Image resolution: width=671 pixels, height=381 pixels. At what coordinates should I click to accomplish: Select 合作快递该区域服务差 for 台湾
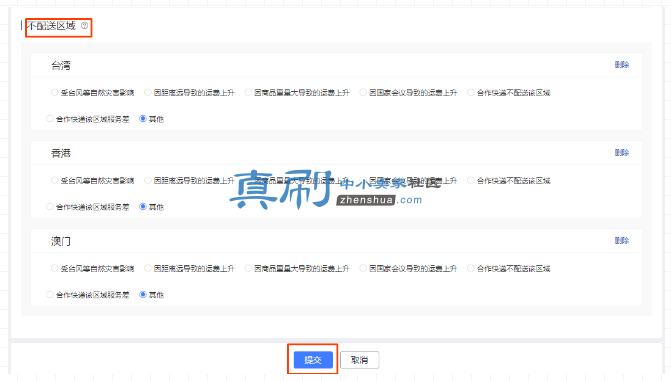50,119
